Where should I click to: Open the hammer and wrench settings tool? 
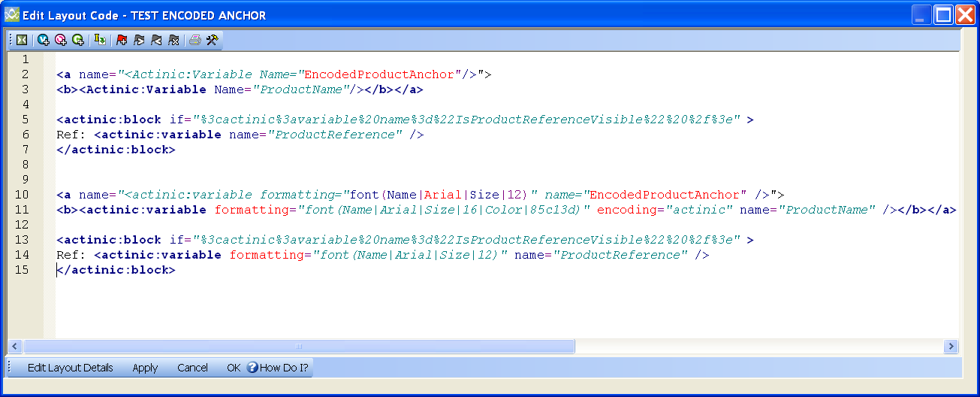(212, 41)
